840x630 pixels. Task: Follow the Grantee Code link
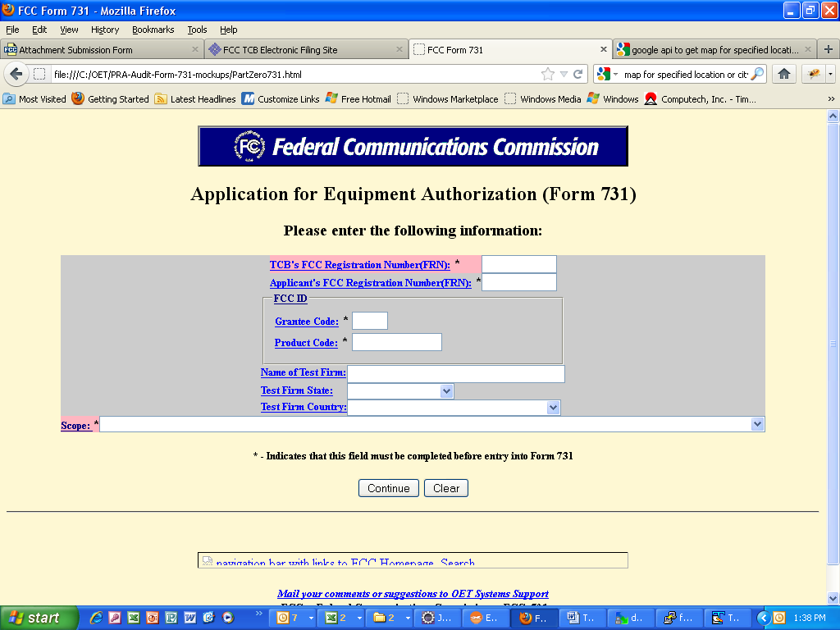pos(307,322)
